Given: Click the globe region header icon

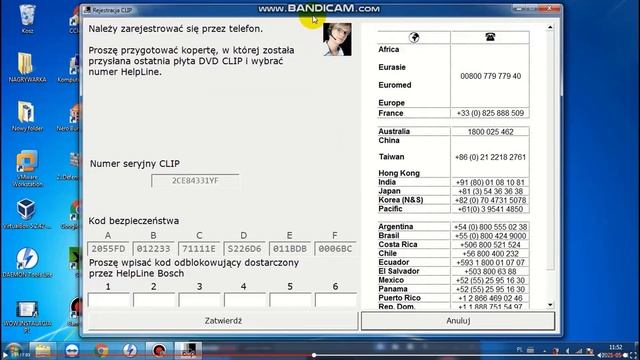Looking at the screenshot, I should (x=414, y=37).
